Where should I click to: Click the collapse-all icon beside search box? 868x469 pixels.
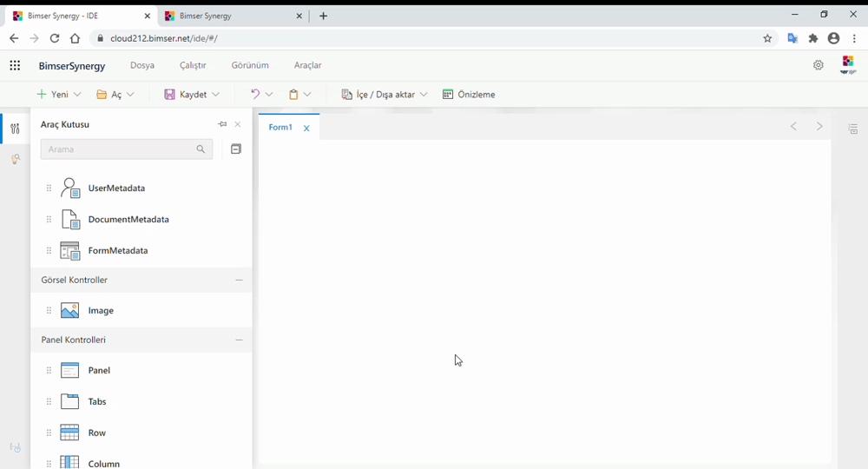pyautogui.click(x=235, y=149)
